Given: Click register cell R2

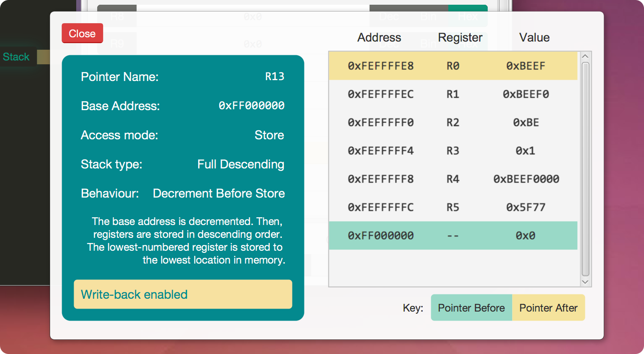Looking at the screenshot, I should pos(453,123).
